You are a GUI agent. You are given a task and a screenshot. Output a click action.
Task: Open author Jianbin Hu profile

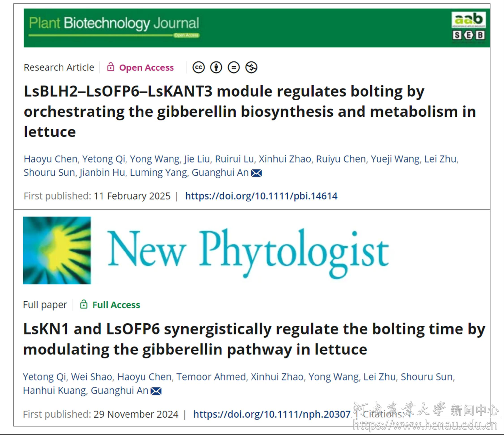[x=102, y=173]
